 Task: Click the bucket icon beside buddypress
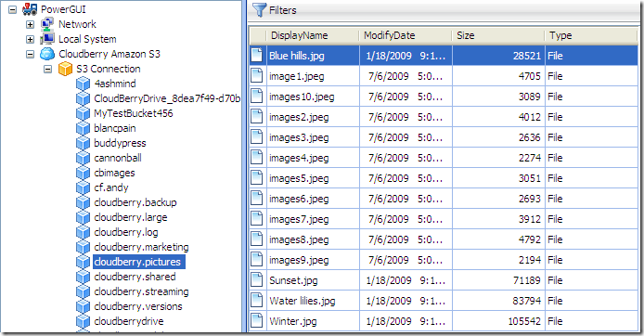click(x=83, y=143)
